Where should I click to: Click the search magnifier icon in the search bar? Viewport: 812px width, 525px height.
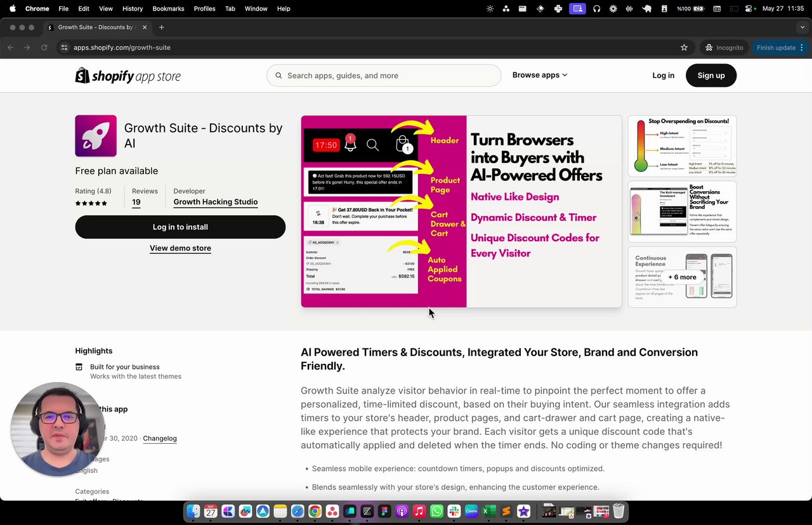click(278, 76)
